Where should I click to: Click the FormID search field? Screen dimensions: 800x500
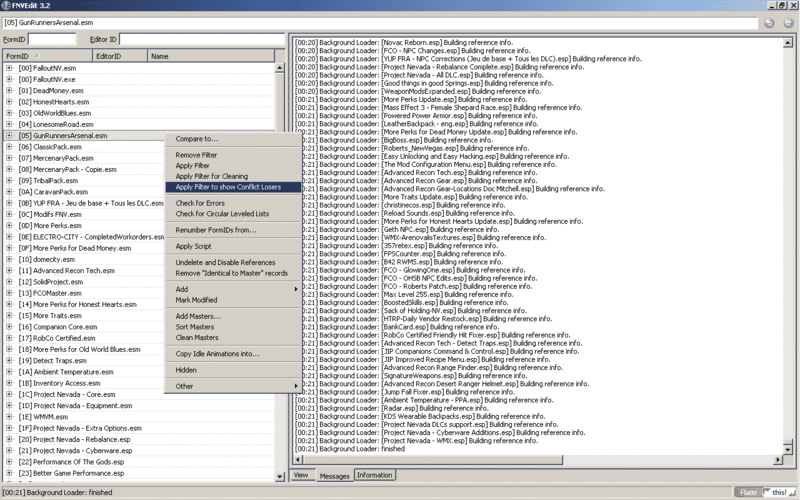pyautogui.click(x=52, y=39)
